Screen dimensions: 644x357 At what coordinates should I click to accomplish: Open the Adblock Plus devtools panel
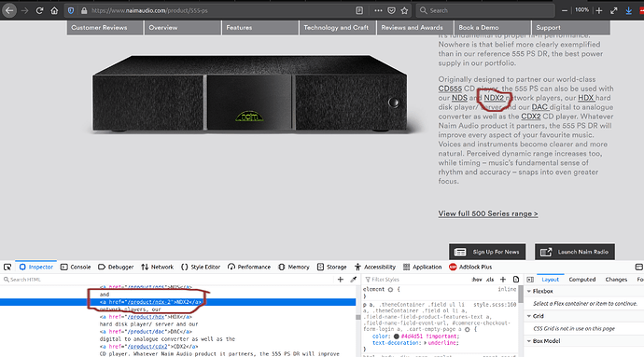click(470, 267)
